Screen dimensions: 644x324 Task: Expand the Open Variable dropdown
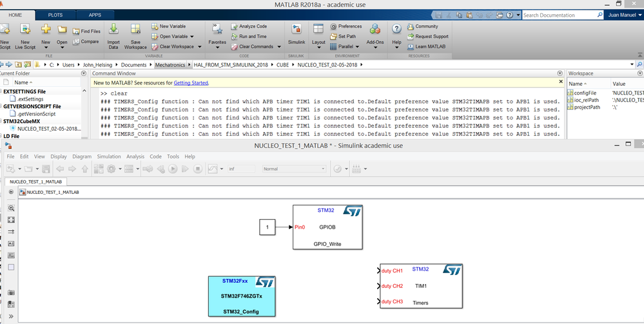(x=192, y=37)
